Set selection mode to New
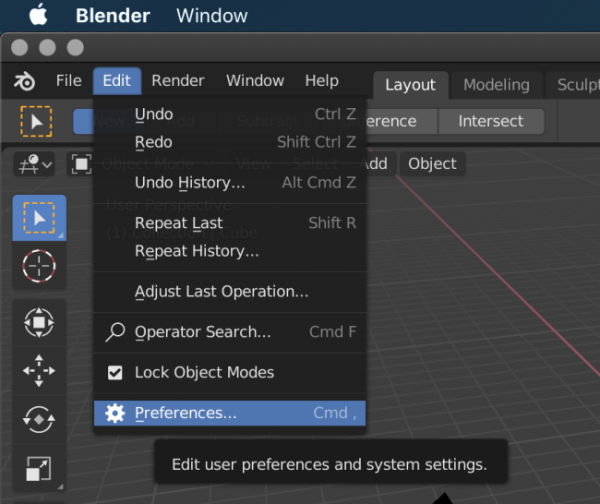600x504 pixels. (x=83, y=121)
